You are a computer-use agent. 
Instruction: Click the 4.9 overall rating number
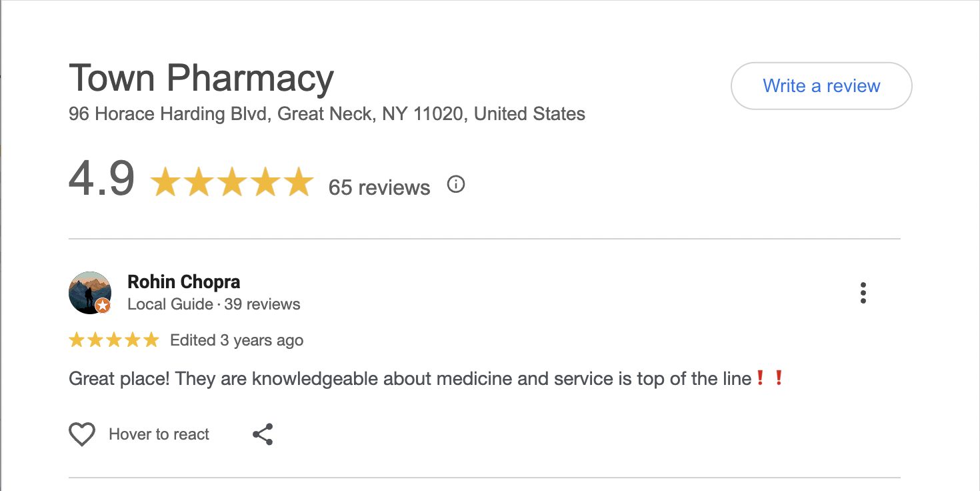pyautogui.click(x=101, y=179)
